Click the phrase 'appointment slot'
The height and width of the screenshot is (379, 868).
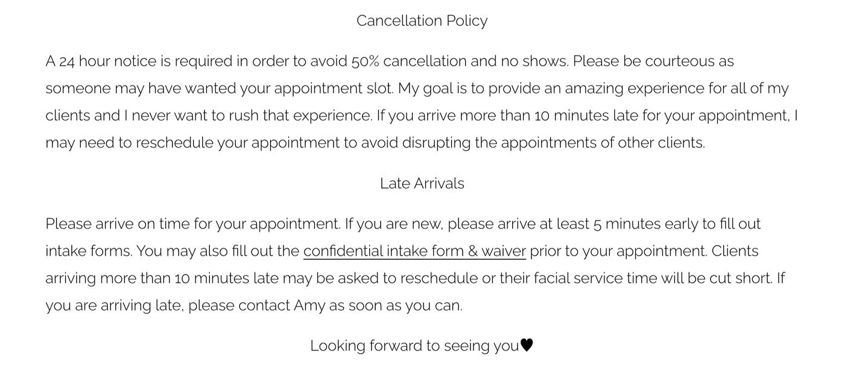334,89
